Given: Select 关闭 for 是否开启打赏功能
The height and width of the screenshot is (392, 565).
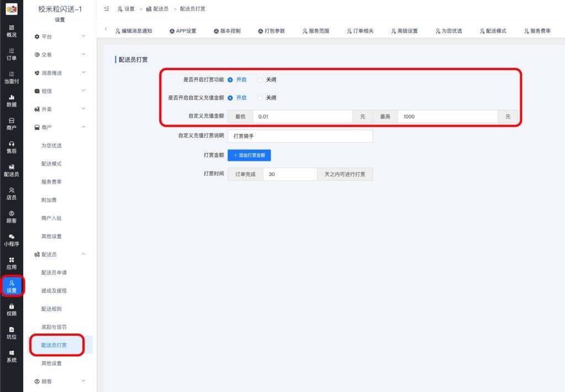Looking at the screenshot, I should tap(260, 80).
